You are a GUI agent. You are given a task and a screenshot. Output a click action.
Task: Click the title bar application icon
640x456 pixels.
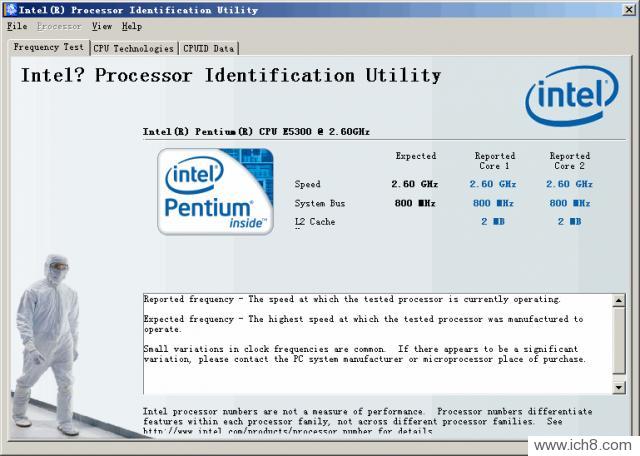[11, 9]
